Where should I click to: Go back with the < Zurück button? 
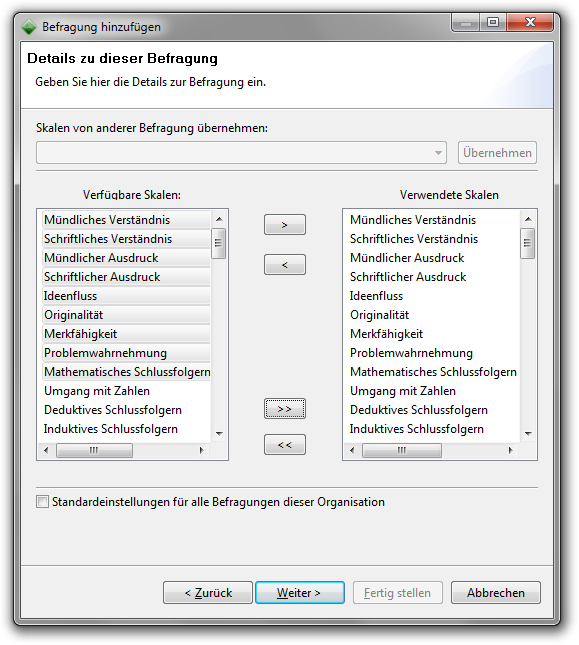point(208,593)
